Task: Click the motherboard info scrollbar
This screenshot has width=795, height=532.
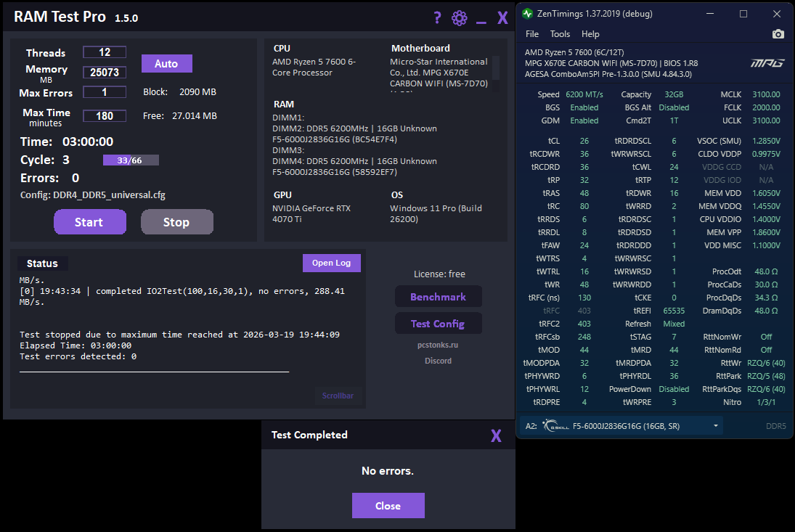Action: (496, 73)
